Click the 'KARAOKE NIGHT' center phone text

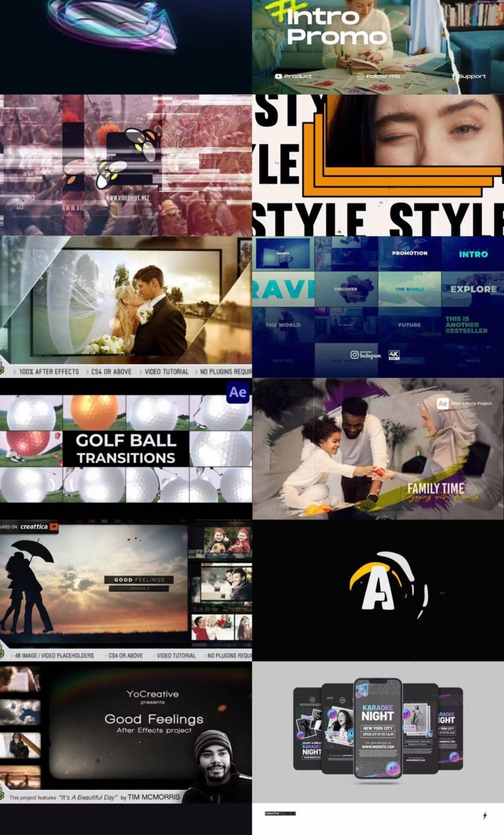[377, 712]
